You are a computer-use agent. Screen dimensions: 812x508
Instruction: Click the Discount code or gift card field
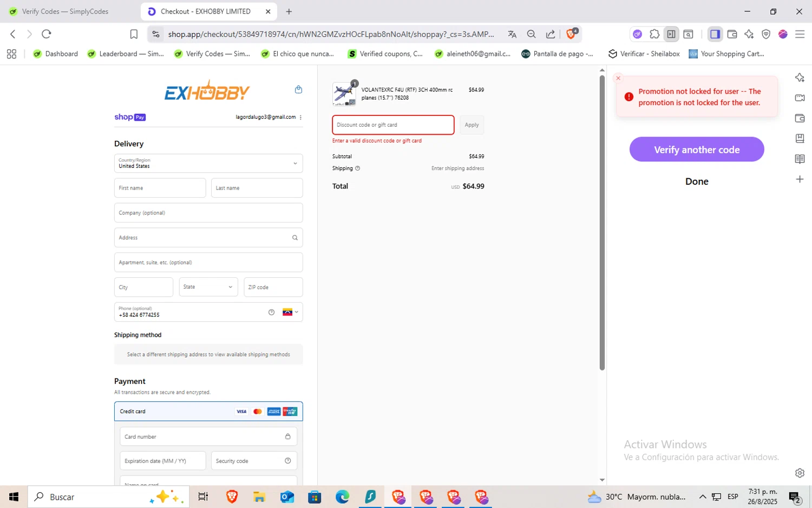point(393,125)
